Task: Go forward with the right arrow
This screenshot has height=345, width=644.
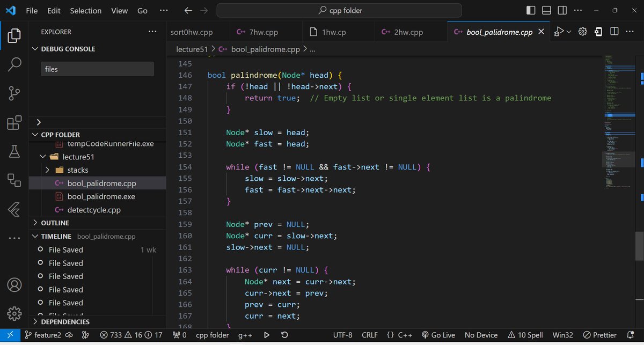Action: click(204, 10)
